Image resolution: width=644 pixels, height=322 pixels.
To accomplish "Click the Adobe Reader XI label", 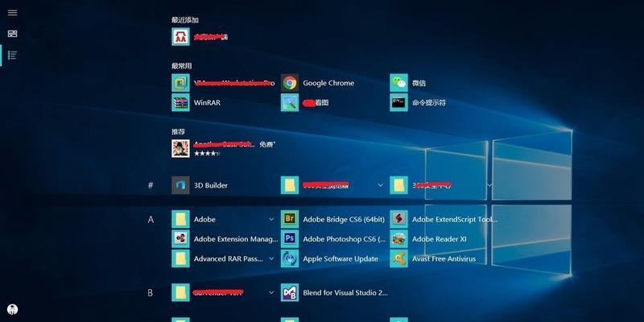I will 439,239.
